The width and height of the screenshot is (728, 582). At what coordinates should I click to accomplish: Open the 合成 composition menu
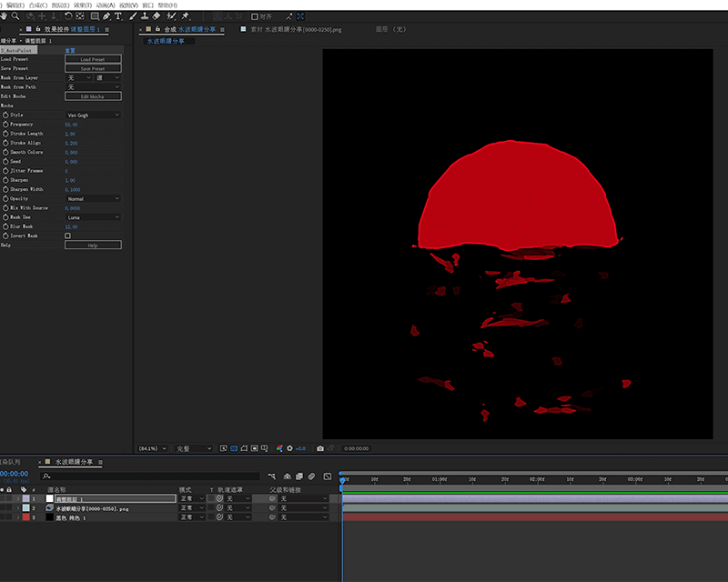(x=37, y=5)
